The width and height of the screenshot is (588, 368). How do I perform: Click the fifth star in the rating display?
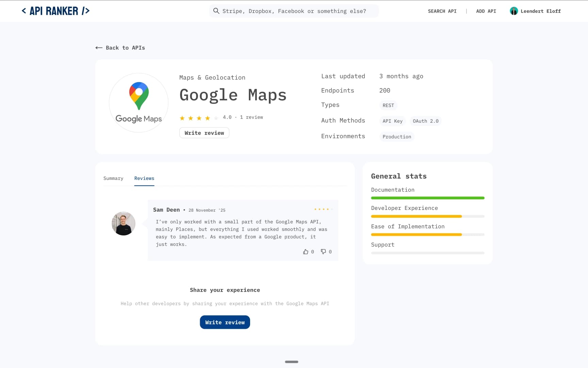[217, 118]
